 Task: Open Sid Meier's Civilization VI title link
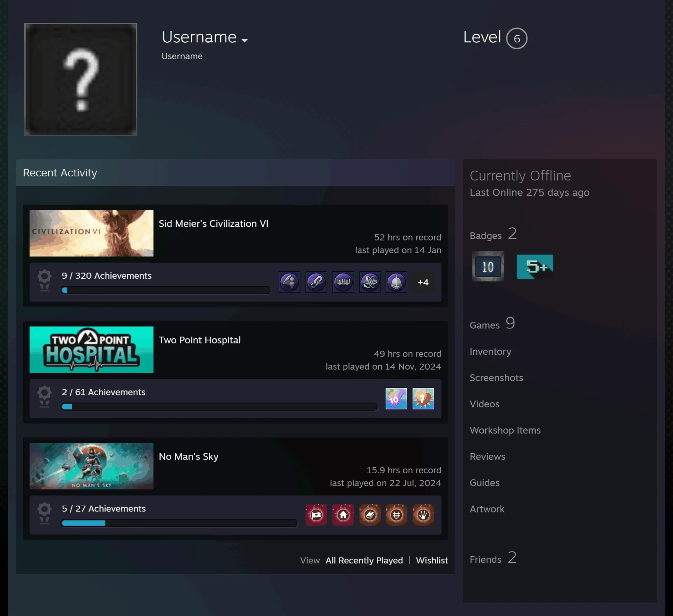click(x=213, y=224)
